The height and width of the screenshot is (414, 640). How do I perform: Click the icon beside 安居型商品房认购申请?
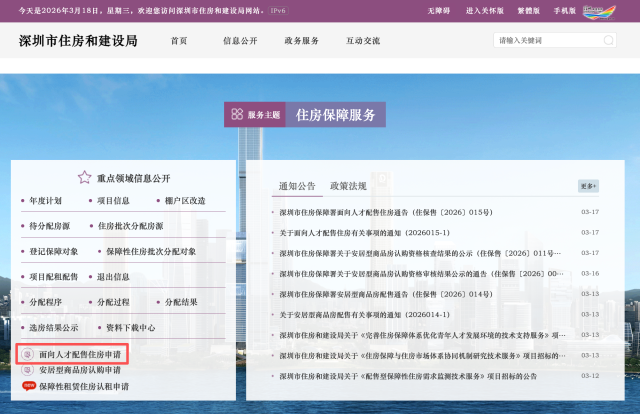click(28, 370)
